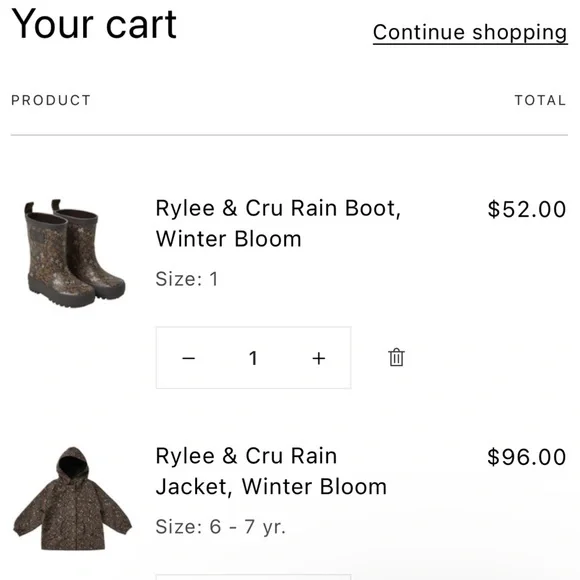580x580 pixels.
Task: Click the divider line below column headers
Action: (x=289, y=135)
